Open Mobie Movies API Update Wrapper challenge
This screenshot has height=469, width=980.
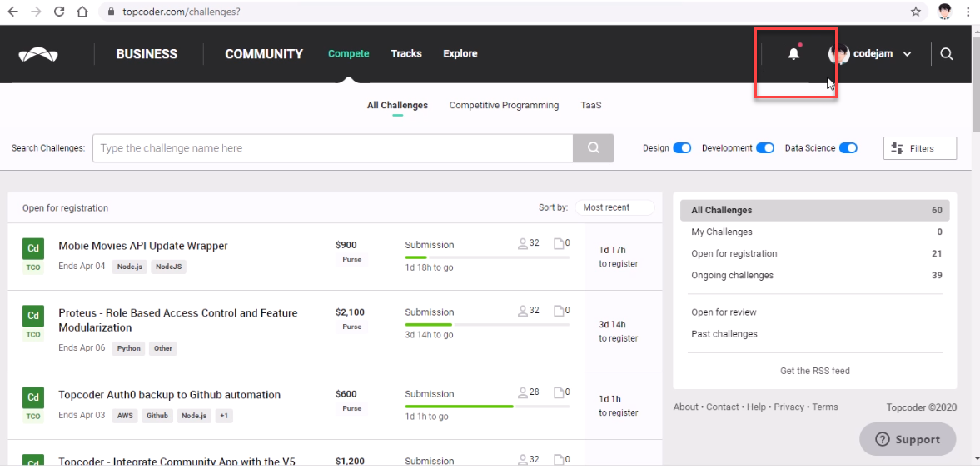point(143,246)
